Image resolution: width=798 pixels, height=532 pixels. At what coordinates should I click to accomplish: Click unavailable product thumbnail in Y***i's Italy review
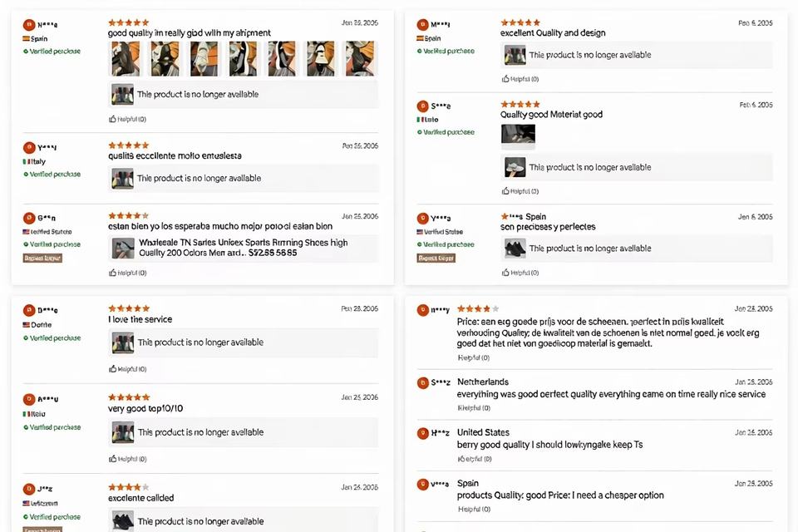pyautogui.click(x=123, y=178)
